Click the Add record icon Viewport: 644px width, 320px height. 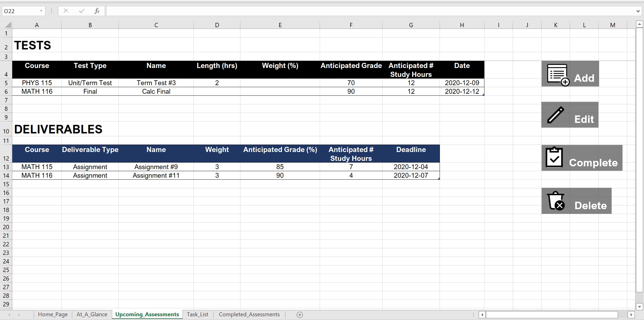pos(557,74)
